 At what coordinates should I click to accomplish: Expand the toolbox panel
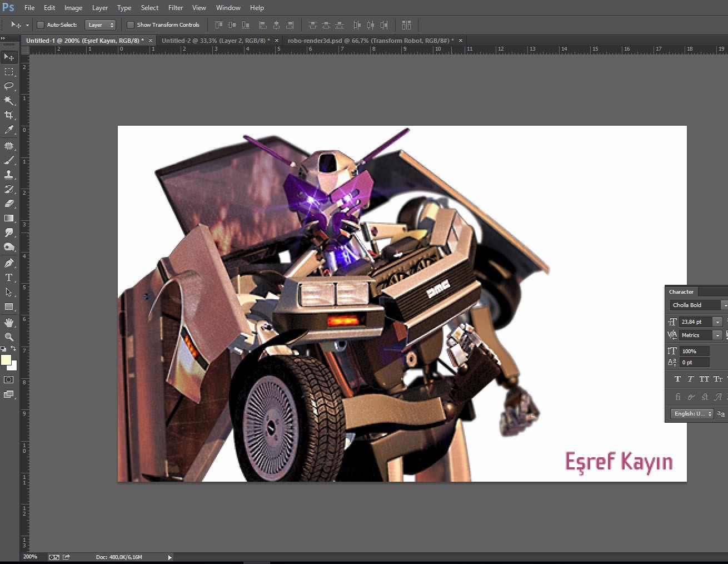[3, 38]
